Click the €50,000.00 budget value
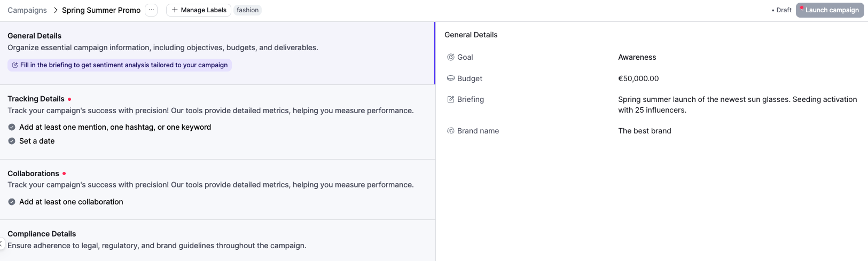This screenshot has height=261, width=868. pos(638,78)
